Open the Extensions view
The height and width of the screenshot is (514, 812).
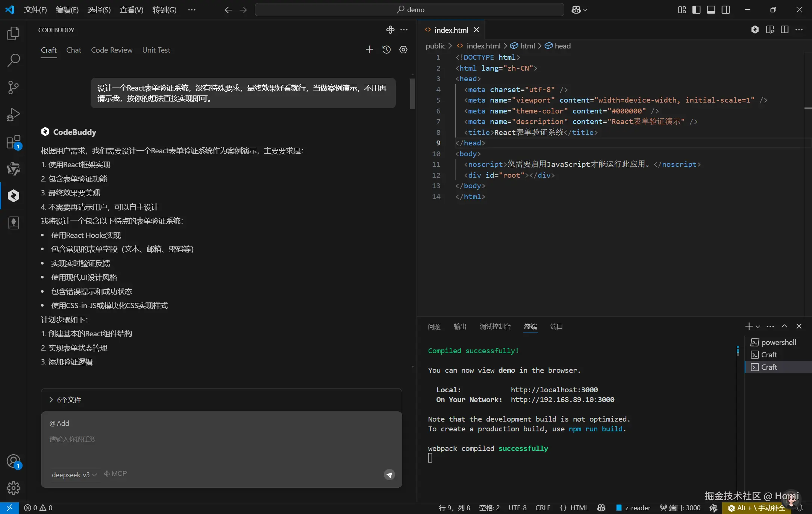[x=14, y=142]
